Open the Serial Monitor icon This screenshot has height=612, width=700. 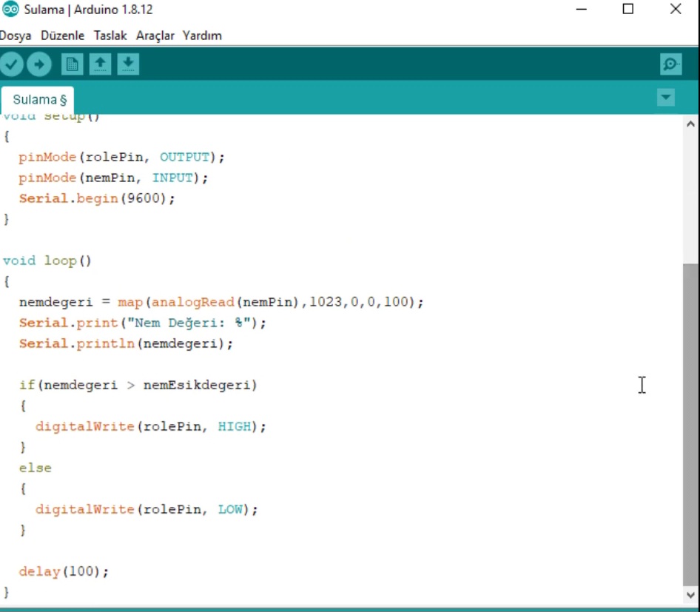pyautogui.click(x=670, y=64)
